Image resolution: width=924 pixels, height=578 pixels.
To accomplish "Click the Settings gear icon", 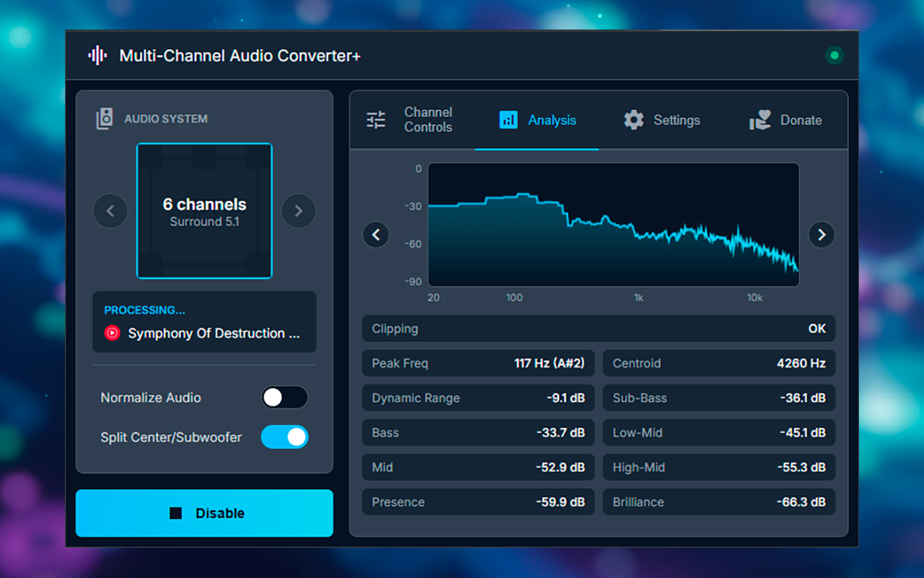I will (x=634, y=120).
